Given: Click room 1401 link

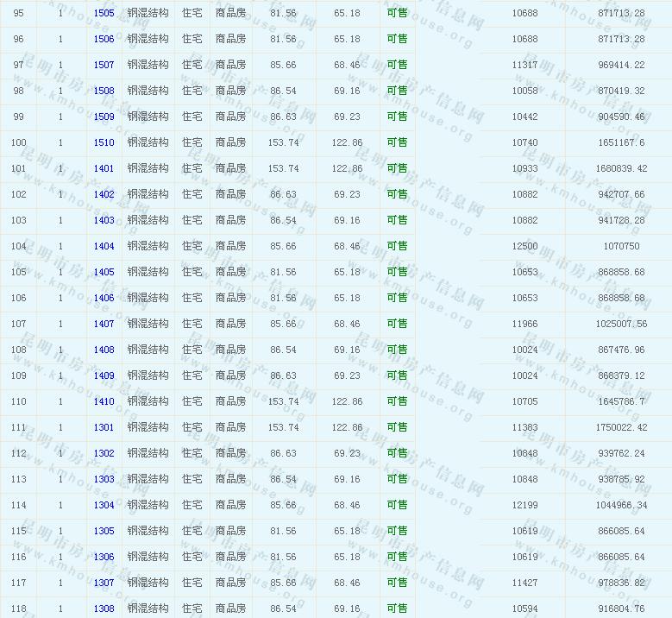Looking at the screenshot, I should click(x=104, y=168).
